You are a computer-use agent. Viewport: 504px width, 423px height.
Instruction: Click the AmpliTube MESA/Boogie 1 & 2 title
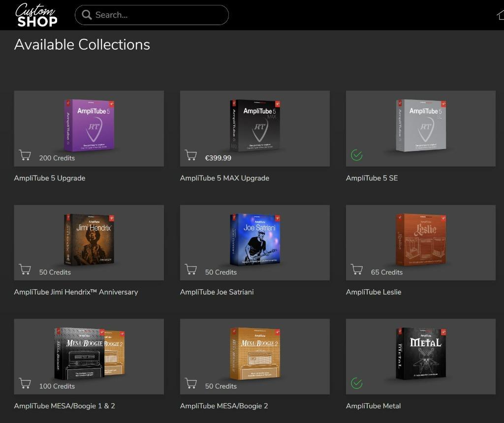64,406
